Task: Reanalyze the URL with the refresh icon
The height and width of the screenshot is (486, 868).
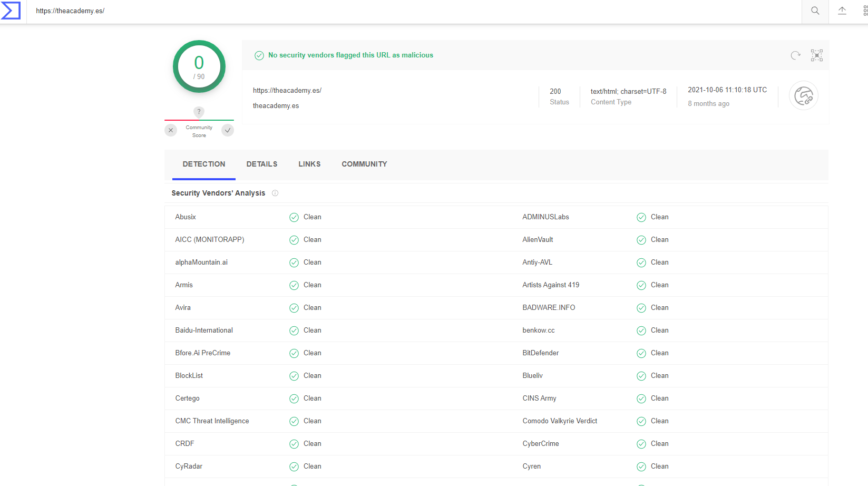Action: [796, 55]
